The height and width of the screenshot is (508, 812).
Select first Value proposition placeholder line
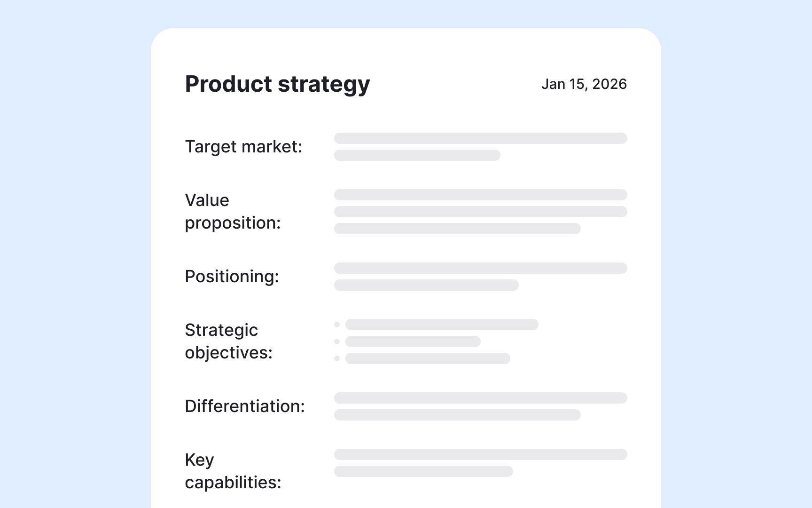[x=480, y=195]
